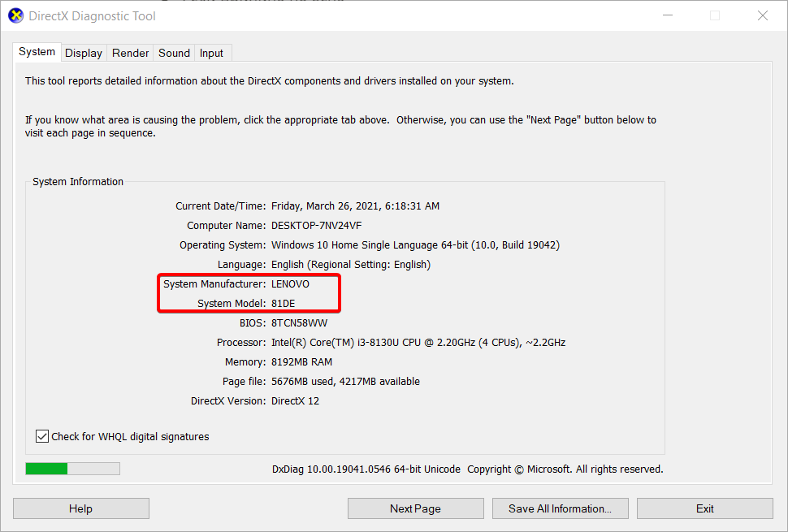Select page file value 5676MB used
This screenshot has width=788, height=532.
[x=303, y=381]
